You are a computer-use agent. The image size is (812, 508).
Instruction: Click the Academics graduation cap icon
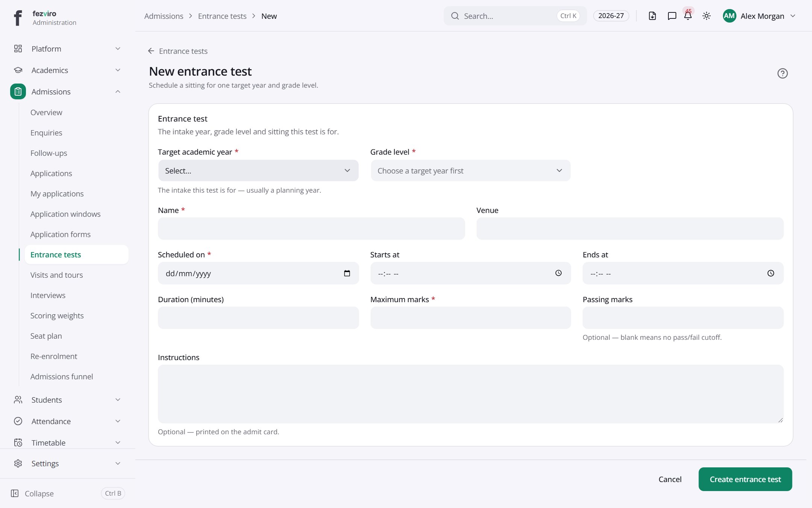(18, 70)
